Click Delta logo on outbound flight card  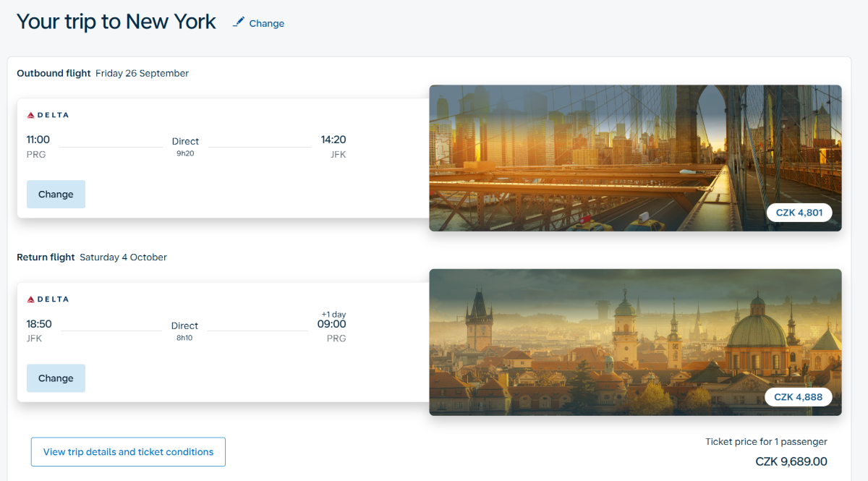coord(48,115)
